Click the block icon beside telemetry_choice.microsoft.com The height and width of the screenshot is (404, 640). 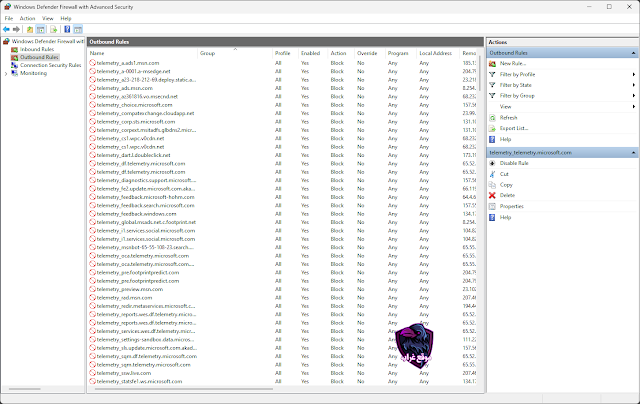tap(93, 105)
